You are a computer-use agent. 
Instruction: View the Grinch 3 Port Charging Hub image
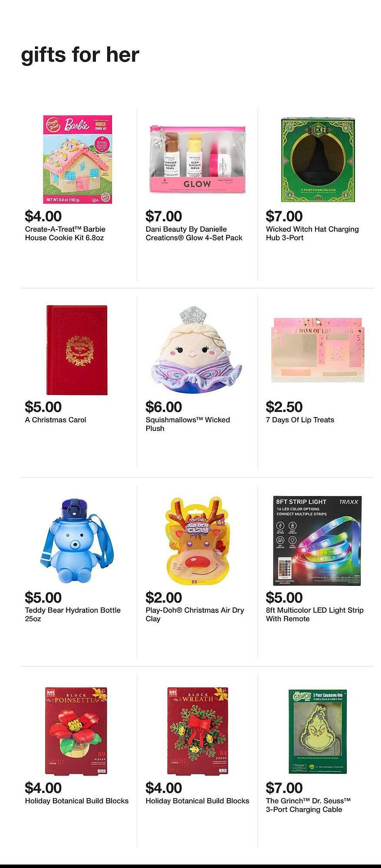[318, 731]
